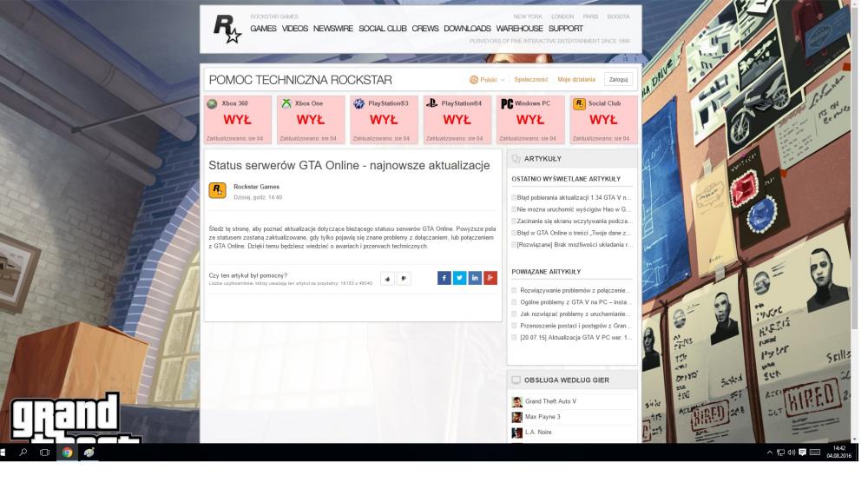Open the SOCIAL CLUB menu

click(x=383, y=29)
